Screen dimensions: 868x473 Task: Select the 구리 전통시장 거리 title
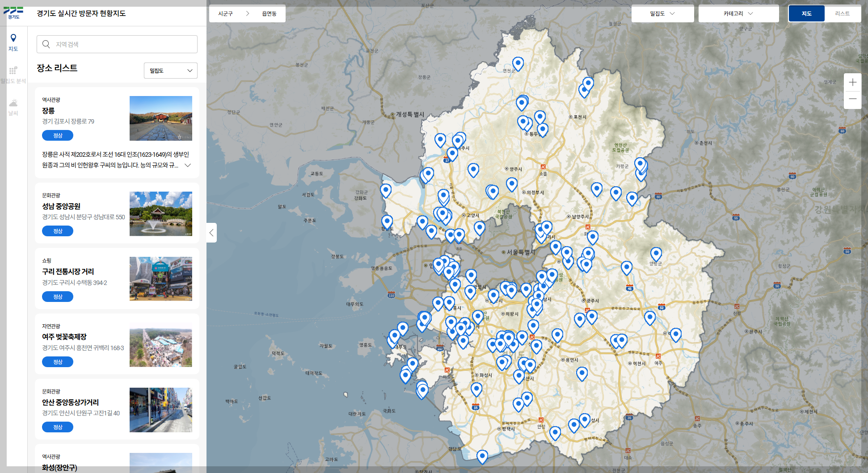coord(68,272)
